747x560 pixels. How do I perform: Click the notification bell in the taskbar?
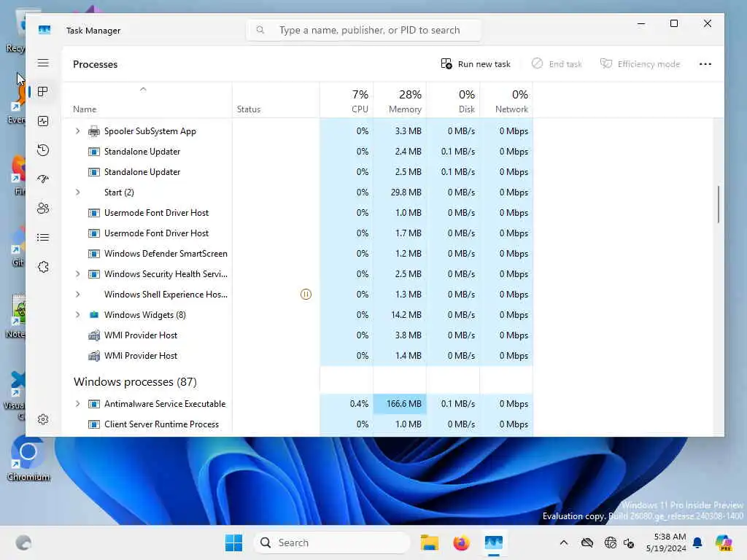pyautogui.click(x=697, y=542)
